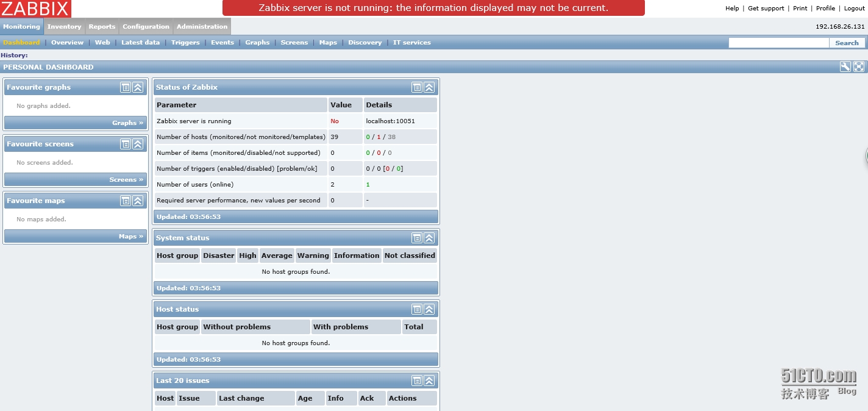
Task: Click the 192.168.26.131 server address
Action: pos(840,27)
